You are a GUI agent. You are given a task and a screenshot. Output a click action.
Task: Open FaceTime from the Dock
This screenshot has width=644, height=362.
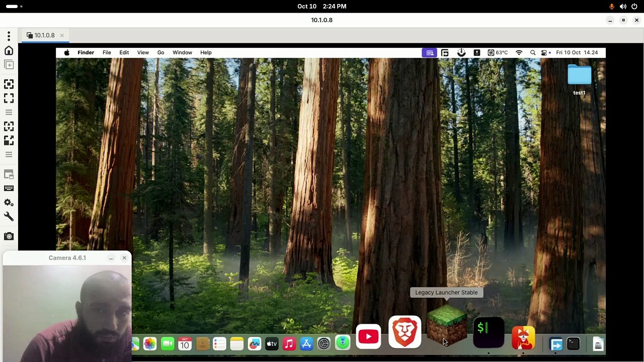[168, 343]
